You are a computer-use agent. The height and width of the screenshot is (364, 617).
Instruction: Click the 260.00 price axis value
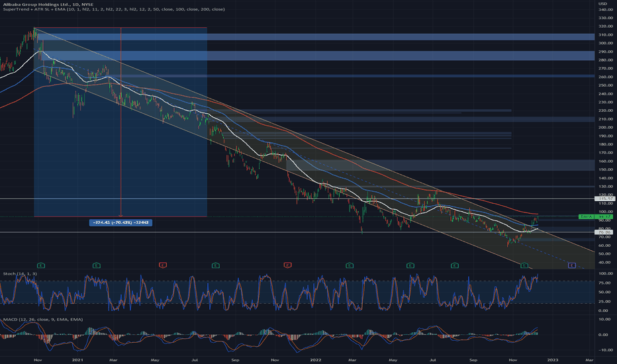pos(606,77)
